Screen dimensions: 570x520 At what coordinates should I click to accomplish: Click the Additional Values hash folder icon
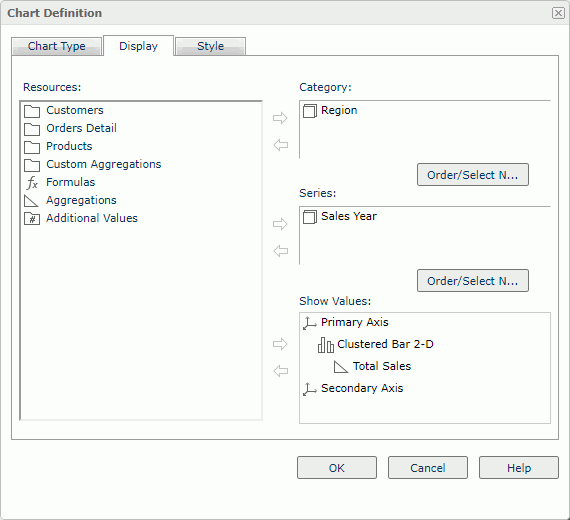coord(32,219)
